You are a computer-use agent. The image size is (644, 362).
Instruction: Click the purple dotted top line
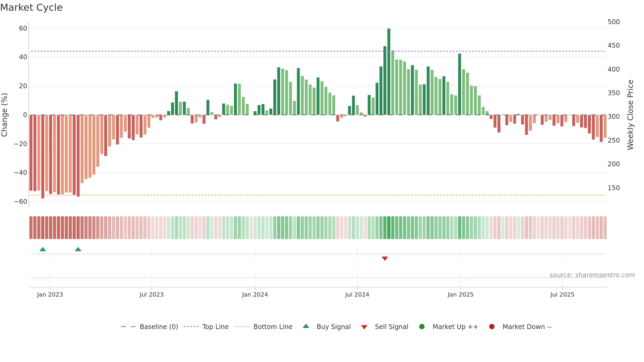(318, 51)
